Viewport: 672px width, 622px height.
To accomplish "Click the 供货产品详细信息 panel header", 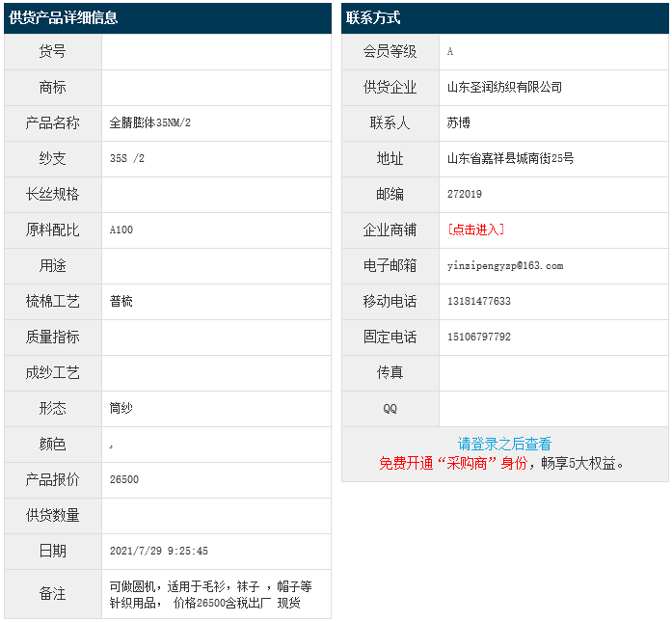I will tap(64, 18).
